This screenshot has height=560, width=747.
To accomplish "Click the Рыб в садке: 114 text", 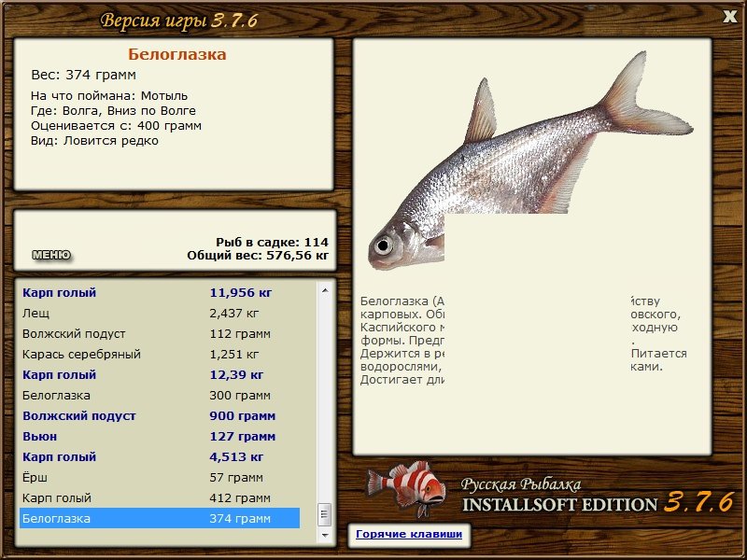I will coord(272,242).
